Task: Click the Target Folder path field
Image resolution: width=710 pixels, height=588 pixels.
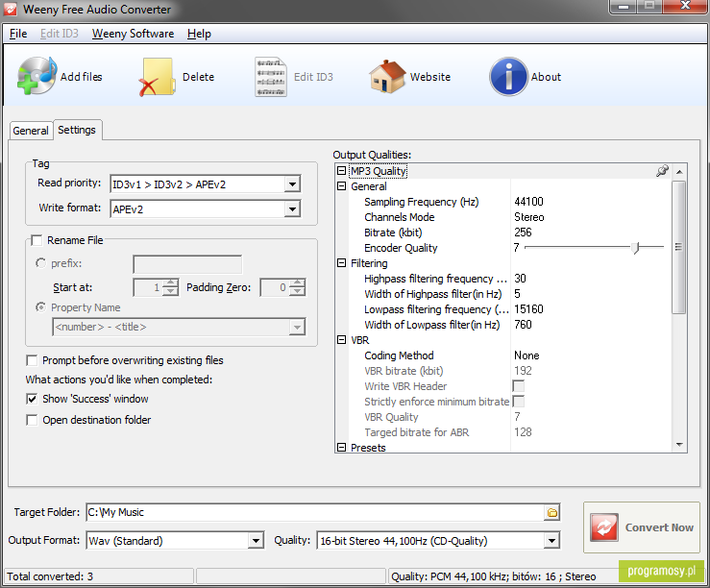Action: pos(315,512)
